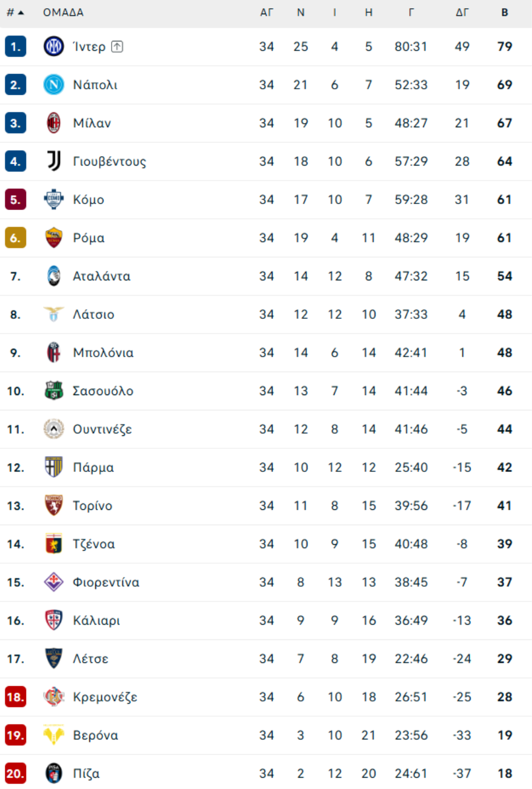Click the Verona club crest icon
The height and width of the screenshot is (789, 532).
click(54, 735)
